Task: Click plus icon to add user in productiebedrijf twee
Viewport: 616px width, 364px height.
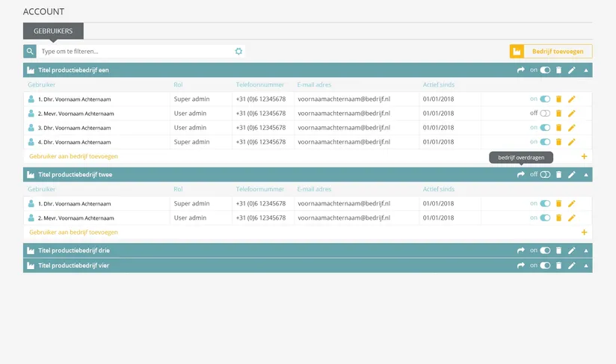Action: point(584,232)
